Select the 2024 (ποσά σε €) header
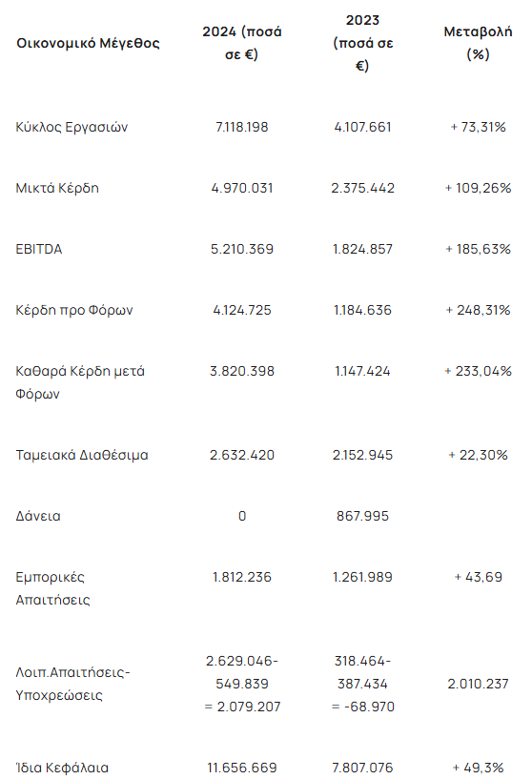 coord(242,43)
